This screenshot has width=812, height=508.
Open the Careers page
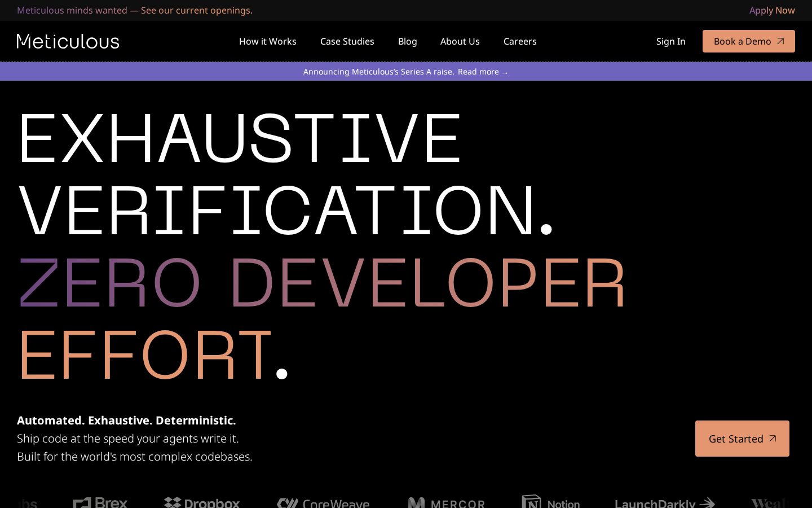[x=520, y=41]
